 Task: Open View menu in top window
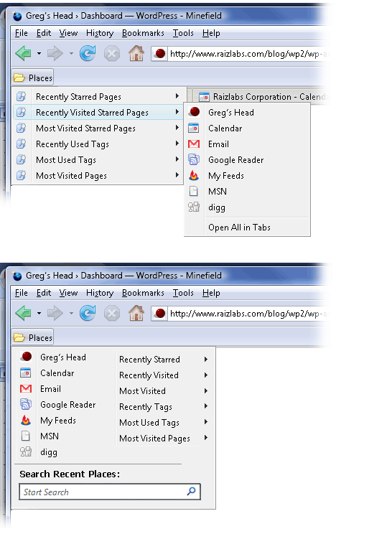pyautogui.click(x=68, y=33)
